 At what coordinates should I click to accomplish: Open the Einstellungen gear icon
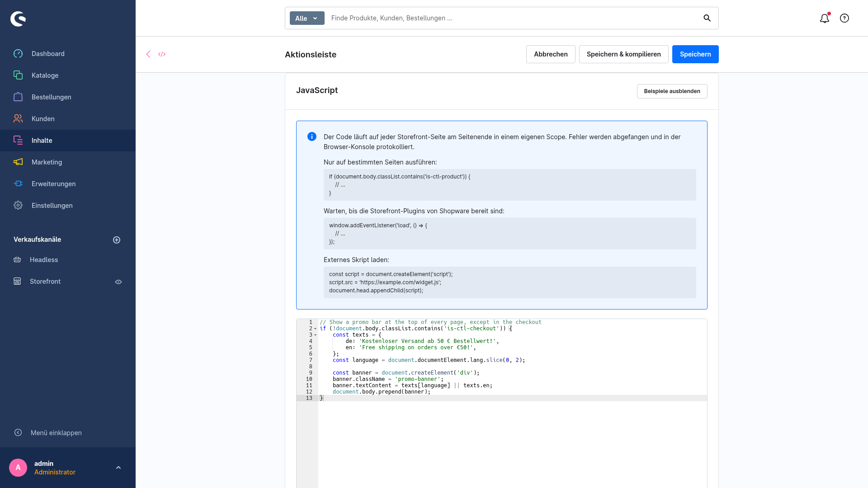pyautogui.click(x=18, y=206)
